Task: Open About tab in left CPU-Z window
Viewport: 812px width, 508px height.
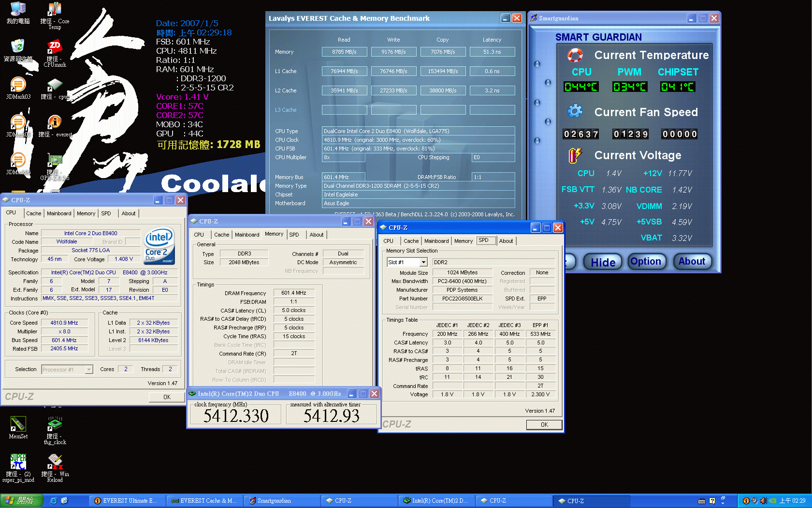Action: tap(129, 213)
